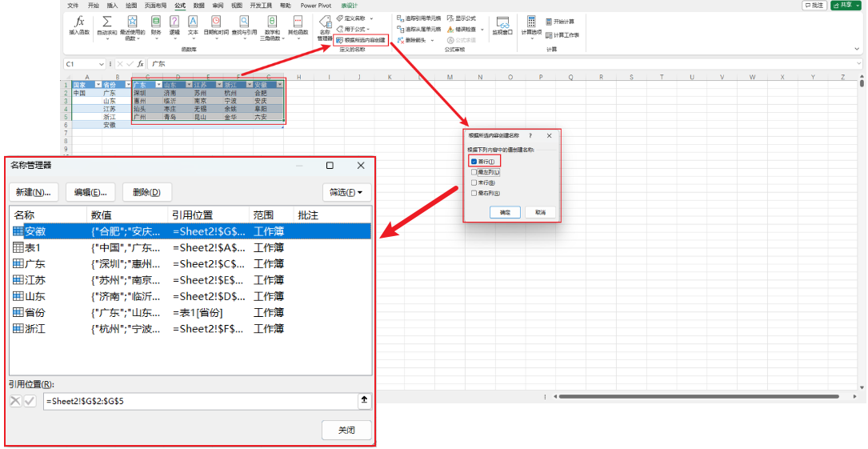Click the 批注 button at top right

(x=814, y=5)
